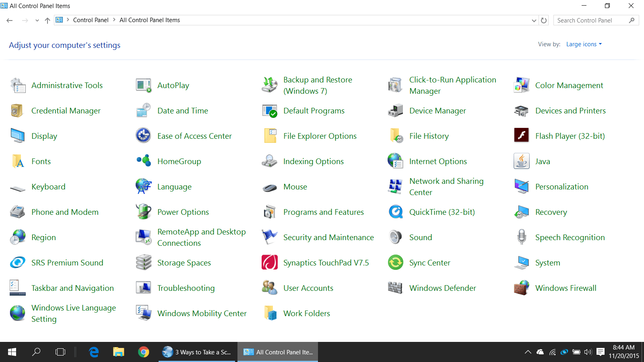The width and height of the screenshot is (644, 362).
Task: Open recent locations dropdown arrow
Action: pyautogui.click(x=37, y=21)
